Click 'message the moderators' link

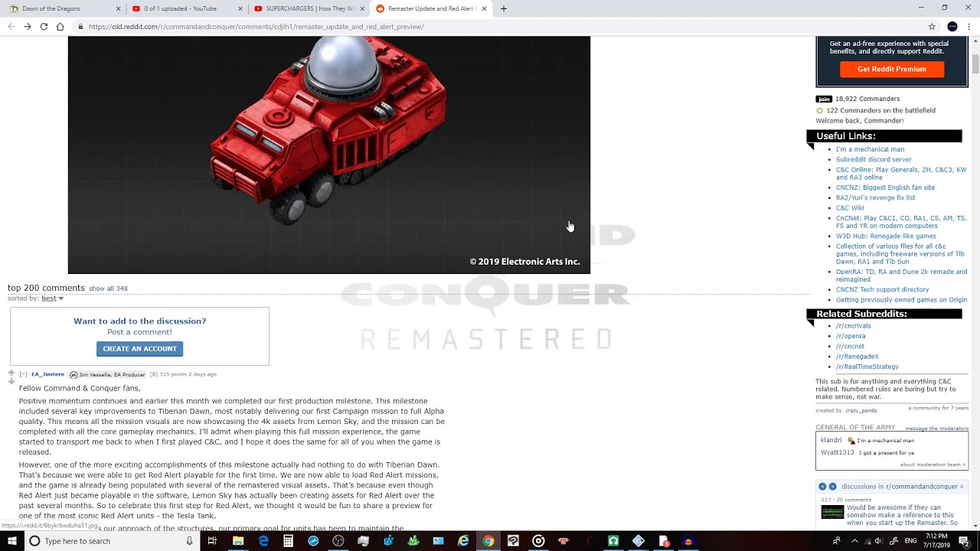coord(936,429)
